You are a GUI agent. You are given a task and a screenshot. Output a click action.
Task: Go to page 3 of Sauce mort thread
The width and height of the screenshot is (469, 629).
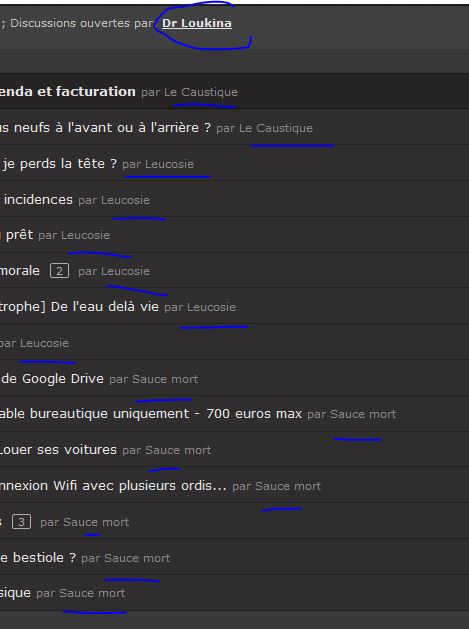(21, 522)
